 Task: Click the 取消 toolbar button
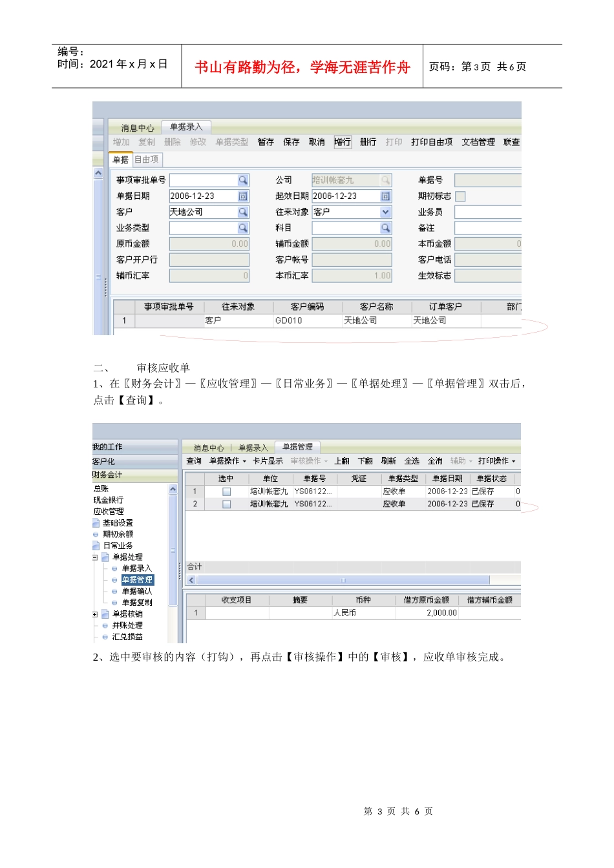[x=317, y=142]
